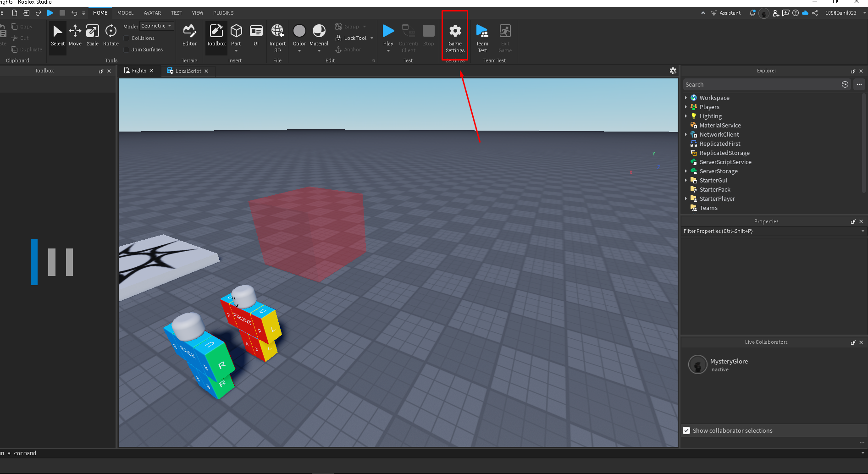Open the Terrain Editor
The width and height of the screenshot is (868, 474).
pos(189,35)
